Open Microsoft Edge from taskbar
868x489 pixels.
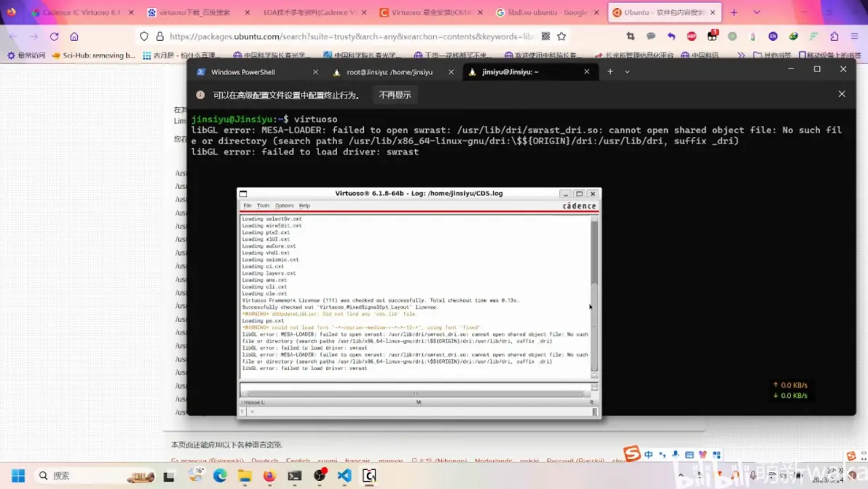point(220,476)
